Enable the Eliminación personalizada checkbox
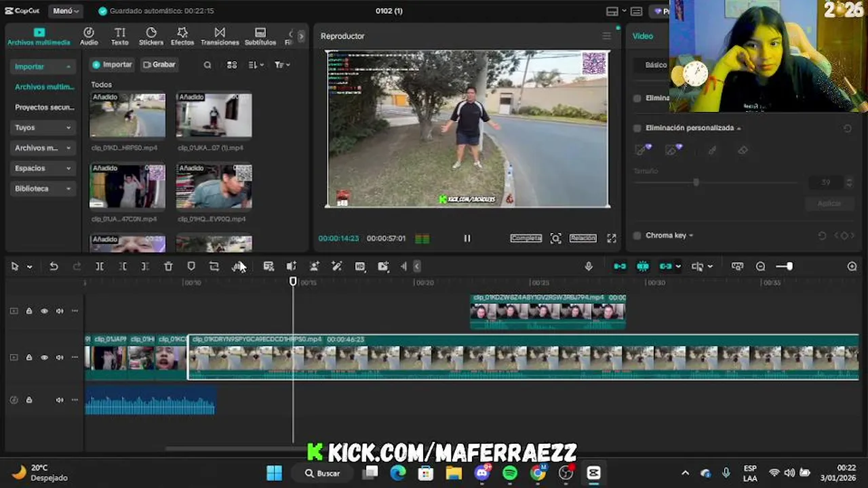 click(x=637, y=127)
